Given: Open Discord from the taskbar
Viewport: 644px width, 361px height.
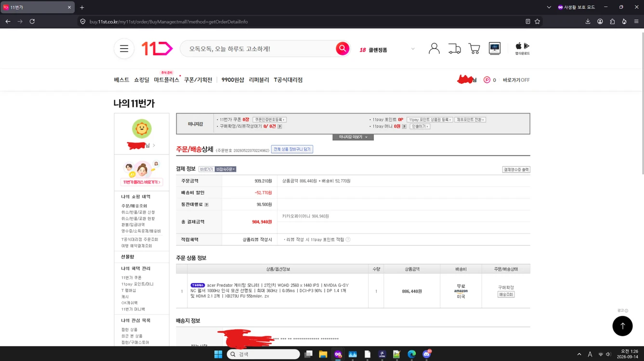Looking at the screenshot, I should (x=426, y=354).
